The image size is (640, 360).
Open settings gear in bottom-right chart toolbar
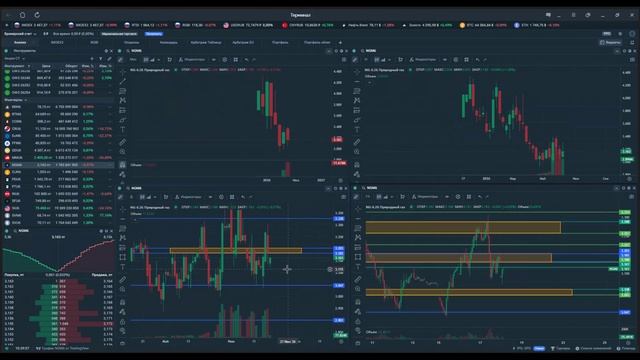458,197
